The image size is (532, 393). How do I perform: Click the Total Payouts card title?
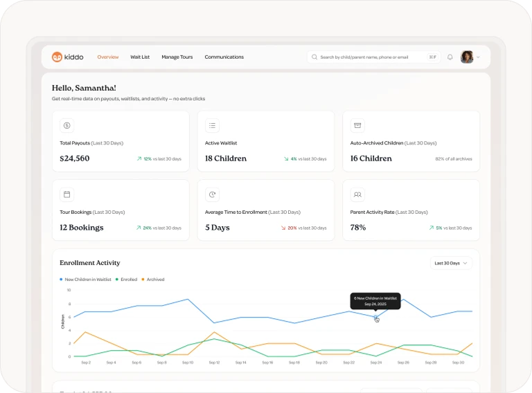point(91,143)
